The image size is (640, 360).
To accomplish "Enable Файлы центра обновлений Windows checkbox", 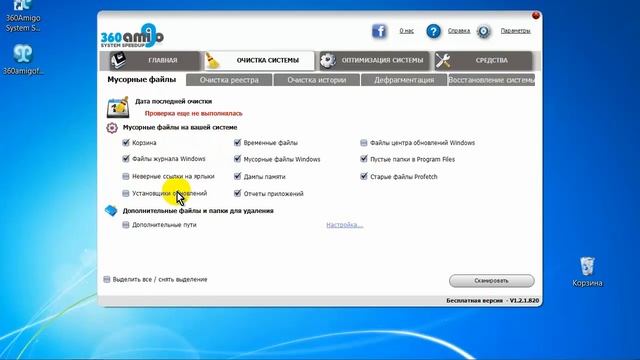I will (x=364, y=143).
